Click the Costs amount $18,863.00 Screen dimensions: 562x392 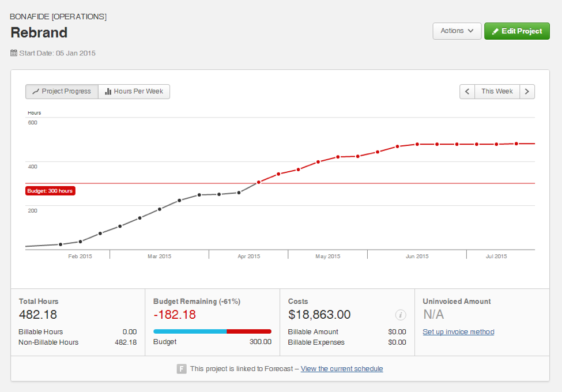tap(319, 315)
